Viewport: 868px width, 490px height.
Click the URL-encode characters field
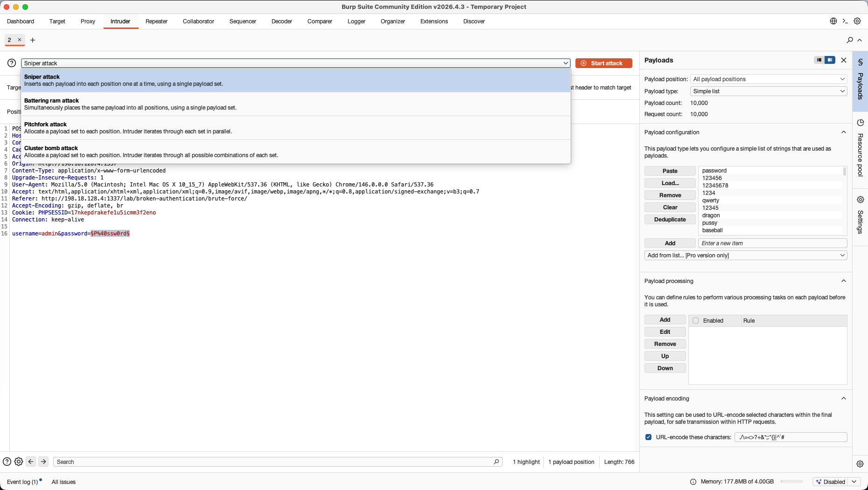pos(791,437)
